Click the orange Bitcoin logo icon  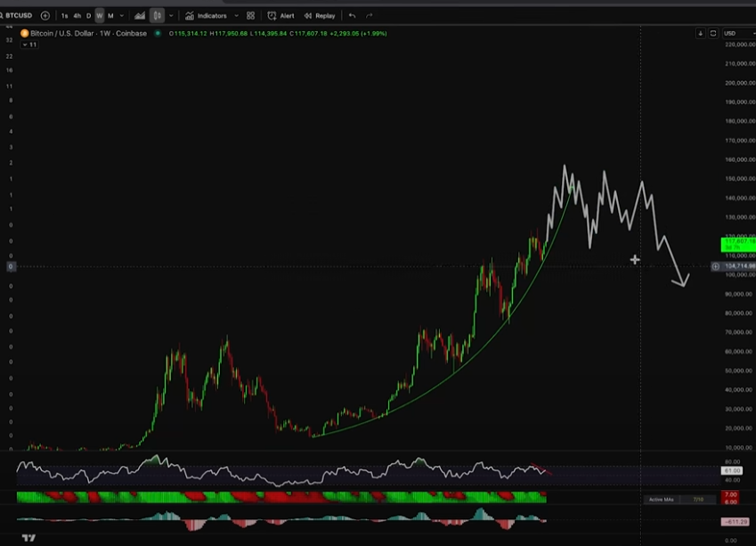[25, 33]
